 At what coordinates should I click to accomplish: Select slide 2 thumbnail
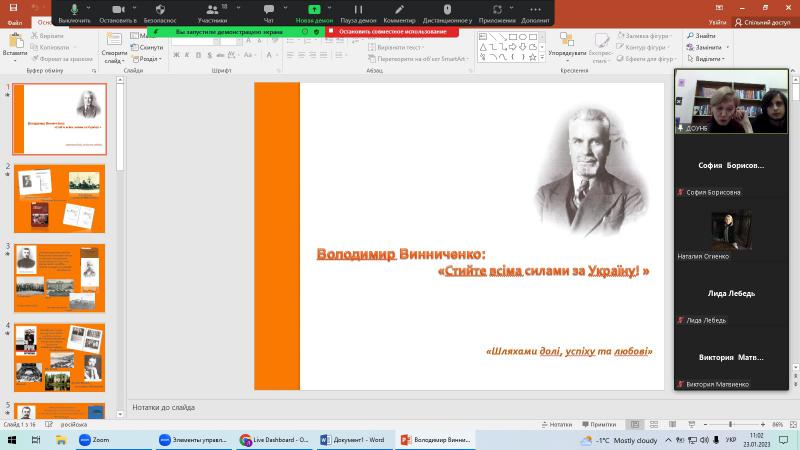tap(60, 198)
